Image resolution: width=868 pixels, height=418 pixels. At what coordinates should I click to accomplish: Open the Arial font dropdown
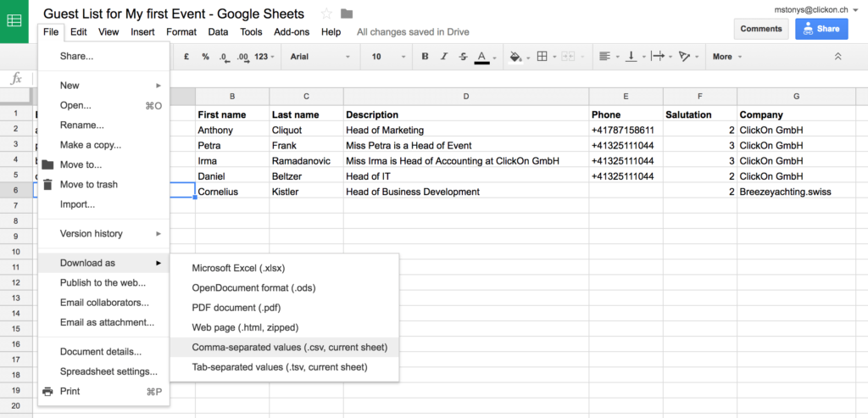[x=320, y=57]
